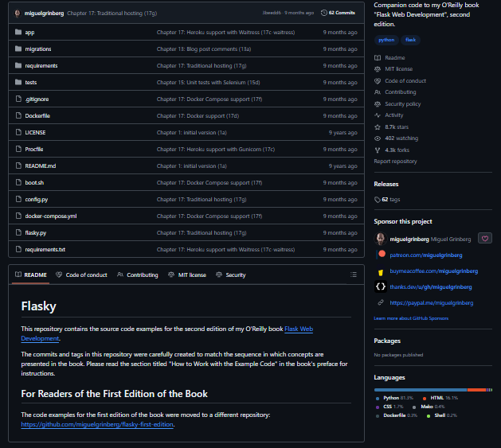Screen dimensions: 501x448
Task: Click the Security policy scale icon in sidebar
Action: pyautogui.click(x=378, y=103)
